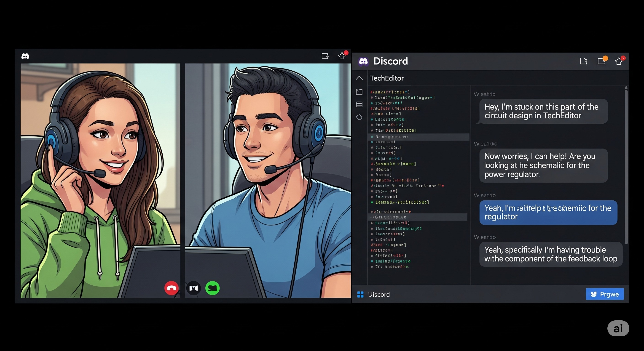Viewport: 644px width, 351px height.
Task: Open the pop-out icon in Discord chat header
Action: click(583, 61)
